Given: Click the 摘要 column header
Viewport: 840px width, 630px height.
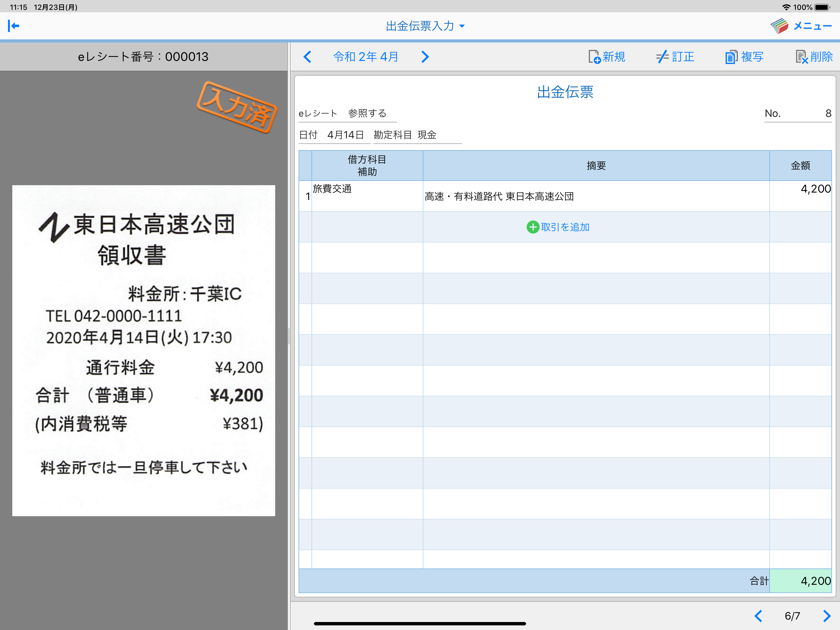Looking at the screenshot, I should coord(596,165).
